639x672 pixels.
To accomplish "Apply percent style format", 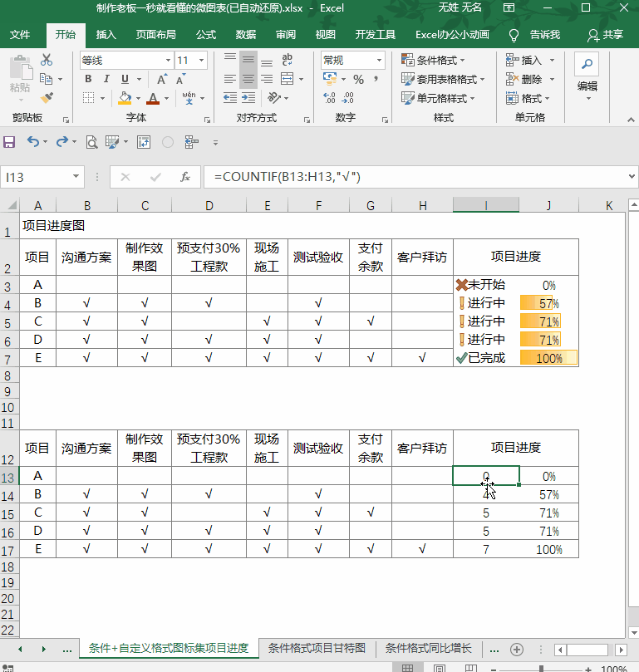I will coord(358,79).
